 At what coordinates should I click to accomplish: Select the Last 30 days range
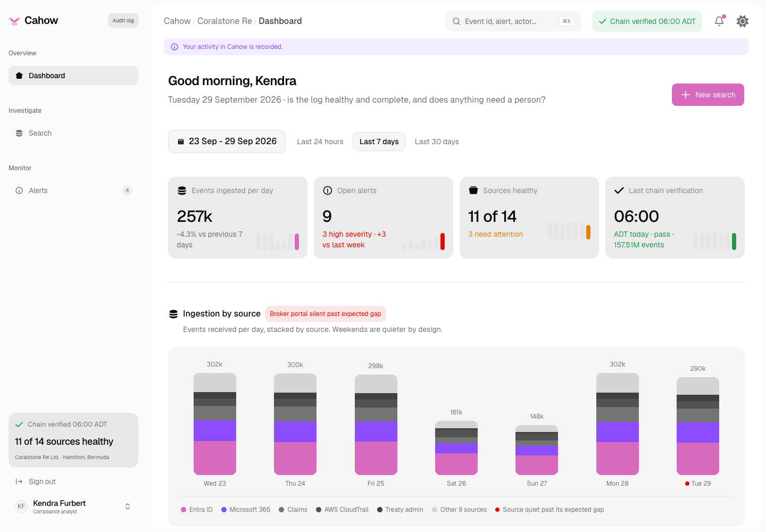(437, 142)
